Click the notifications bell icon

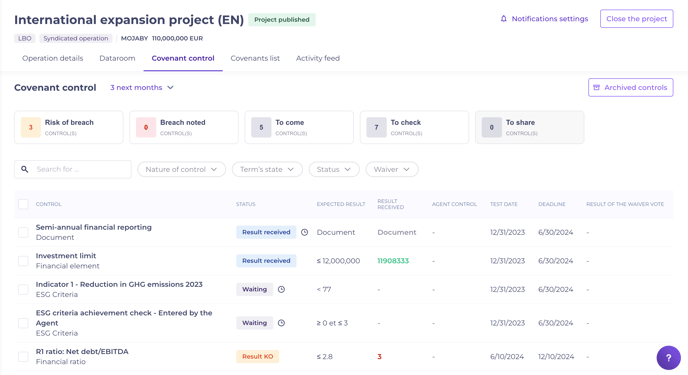point(503,19)
